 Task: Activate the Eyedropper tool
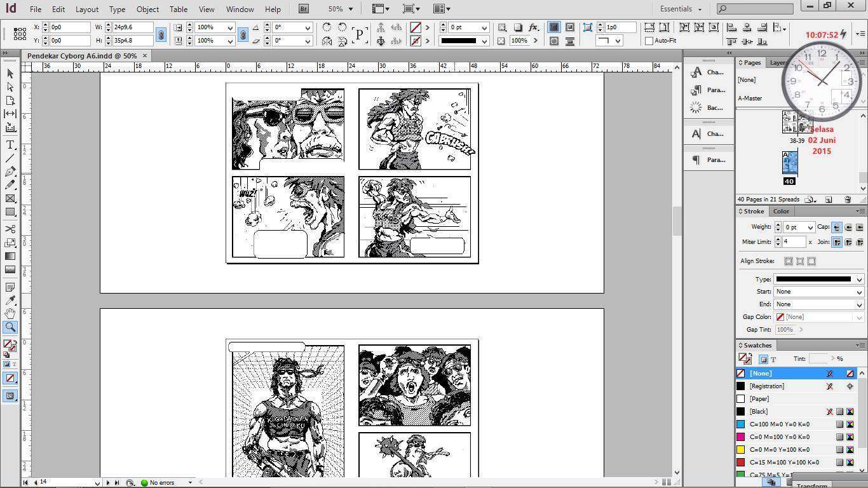[10, 301]
